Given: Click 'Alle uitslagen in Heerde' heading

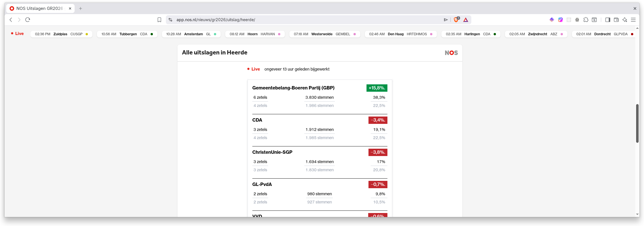Looking at the screenshot, I should (214, 52).
